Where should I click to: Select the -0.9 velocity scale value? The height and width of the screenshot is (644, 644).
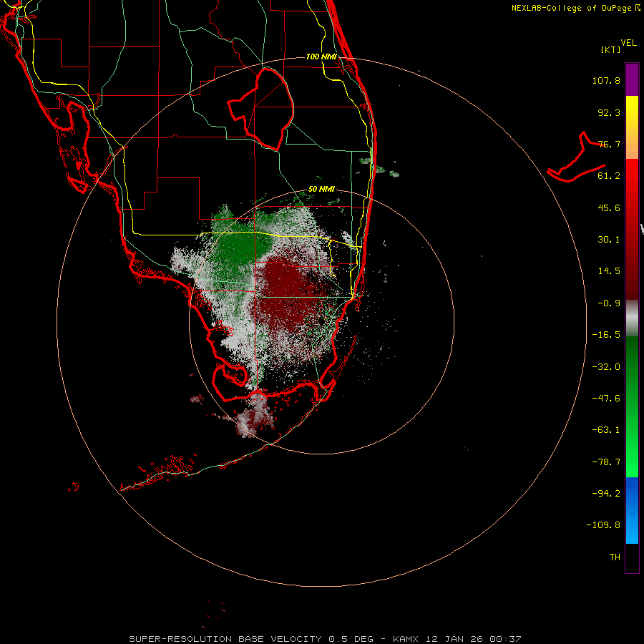[609, 303]
